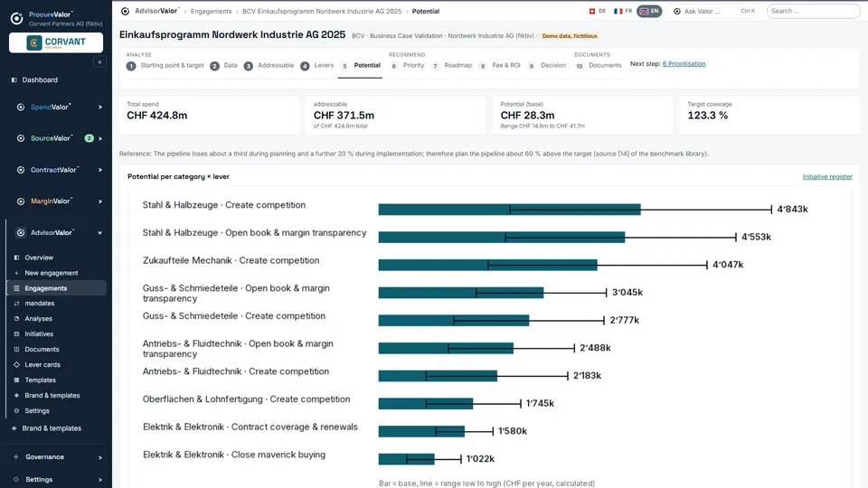Click the AdvisorValor module icon in sidebar
Screen dimensions: 868x488
click(x=21, y=233)
